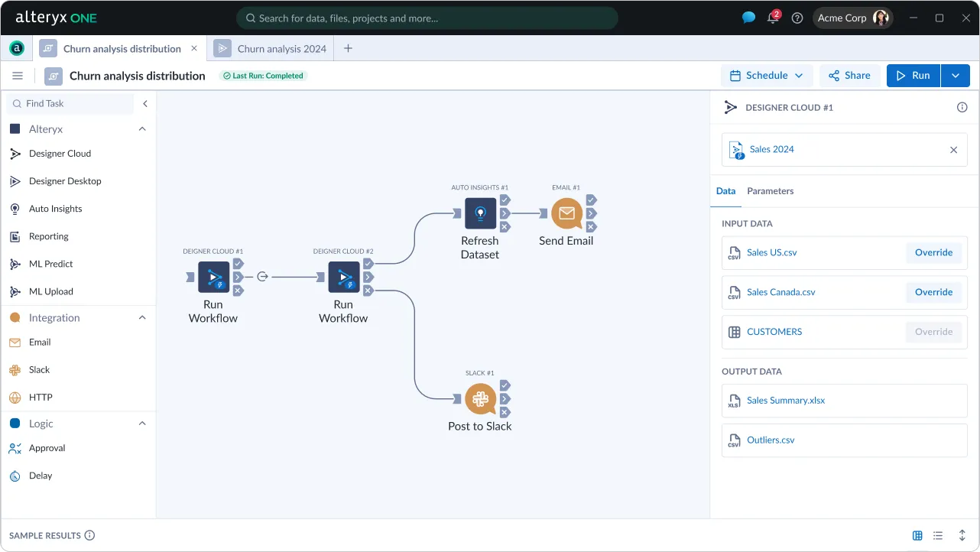Collapse the task sidebar with chevron

click(145, 104)
